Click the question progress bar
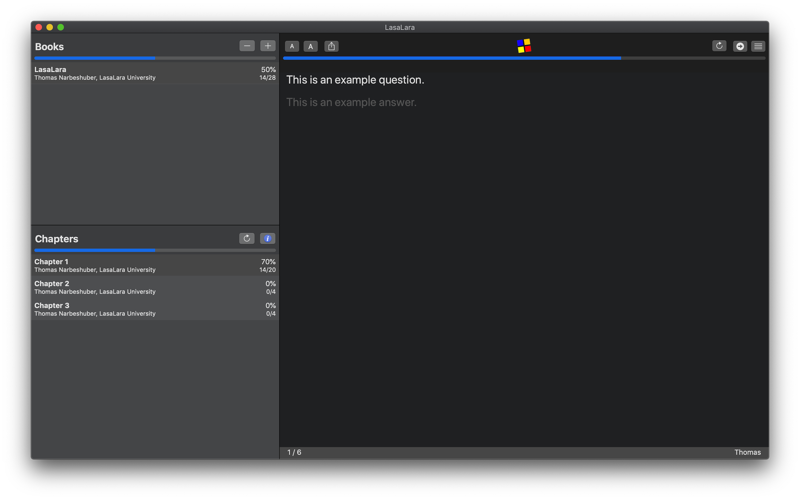Image resolution: width=800 pixels, height=500 pixels. coord(524,58)
